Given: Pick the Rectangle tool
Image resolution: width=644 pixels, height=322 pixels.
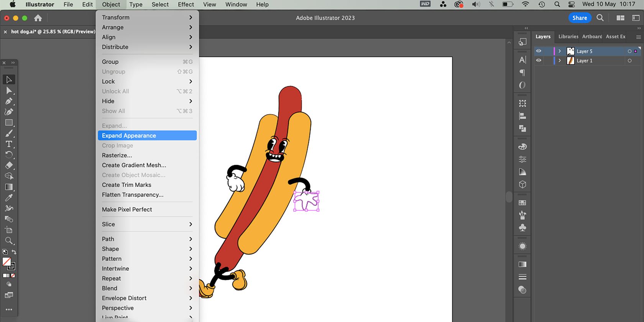Looking at the screenshot, I should point(9,123).
